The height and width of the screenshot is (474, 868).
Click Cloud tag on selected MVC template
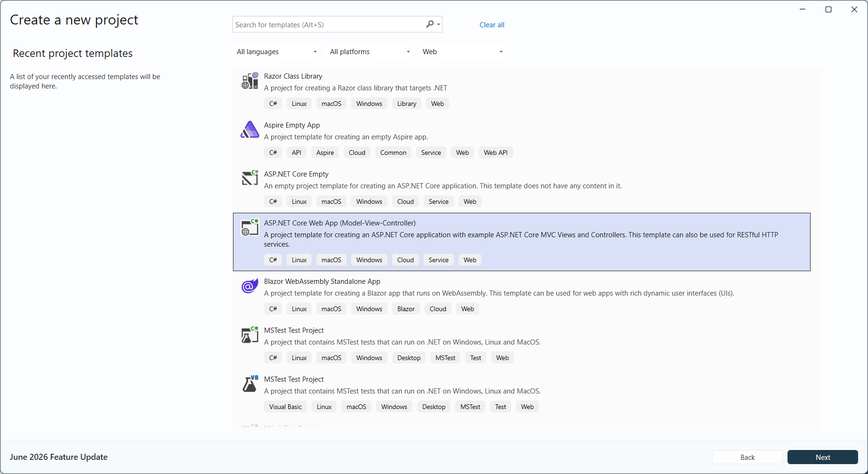pyautogui.click(x=405, y=260)
